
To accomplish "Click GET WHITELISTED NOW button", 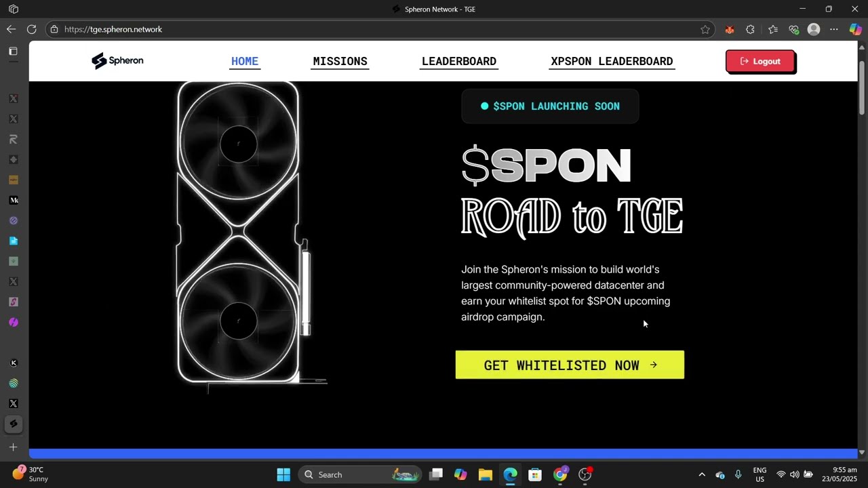I will coord(570,365).
